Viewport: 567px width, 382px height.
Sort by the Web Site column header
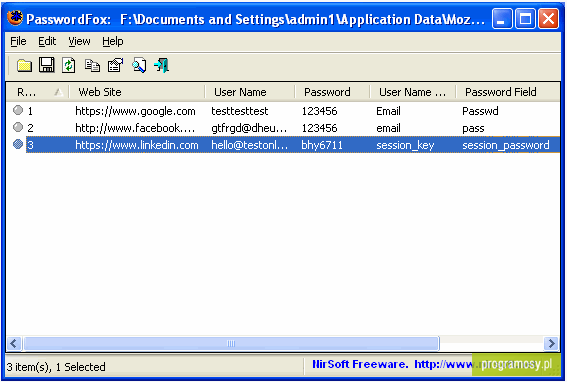click(137, 92)
